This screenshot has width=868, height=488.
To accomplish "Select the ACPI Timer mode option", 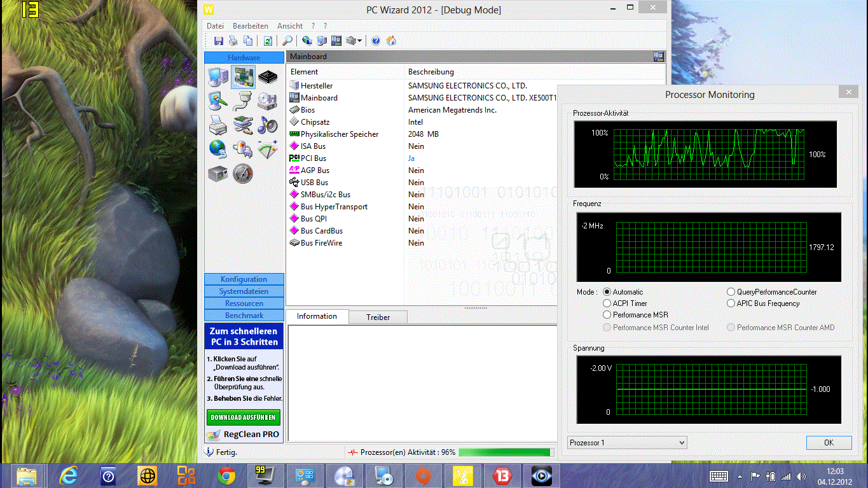I will [x=607, y=303].
